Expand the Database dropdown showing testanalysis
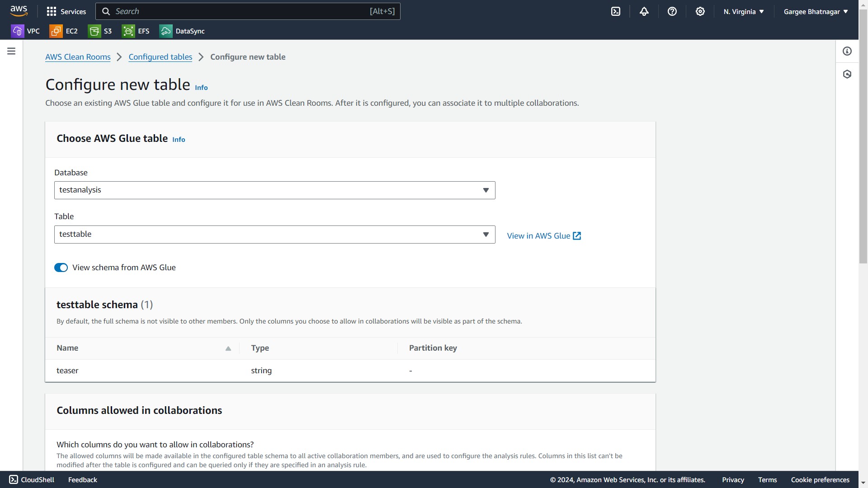The width and height of the screenshot is (868, 488). coord(274,190)
